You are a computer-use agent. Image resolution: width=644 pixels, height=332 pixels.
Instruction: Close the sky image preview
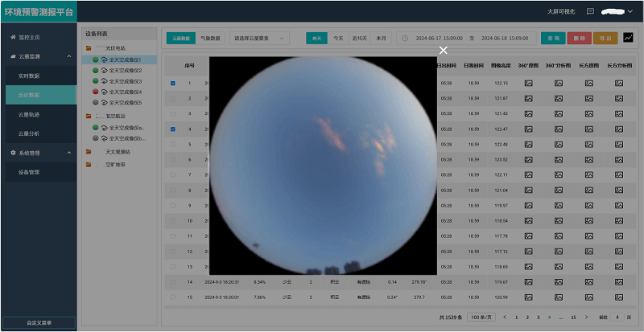pos(443,51)
